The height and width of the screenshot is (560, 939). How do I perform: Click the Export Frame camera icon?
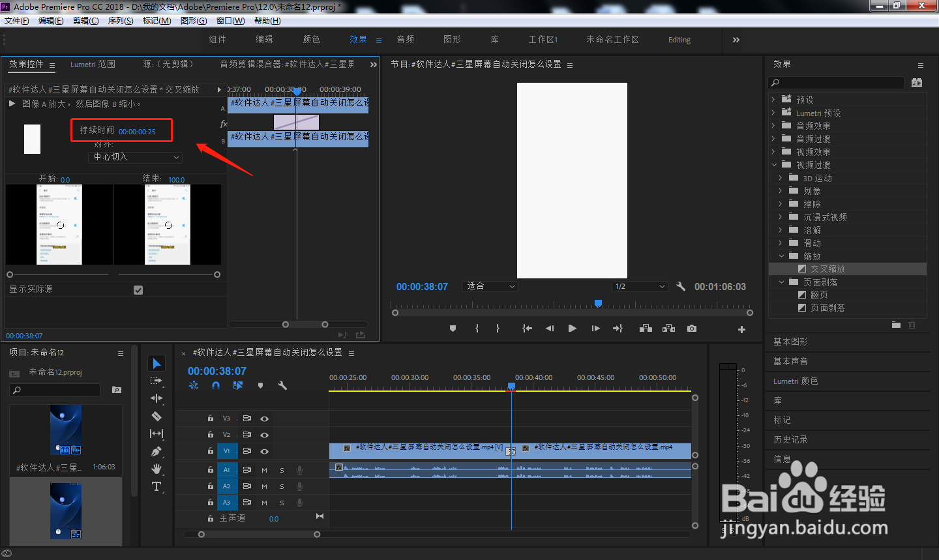pyautogui.click(x=691, y=329)
